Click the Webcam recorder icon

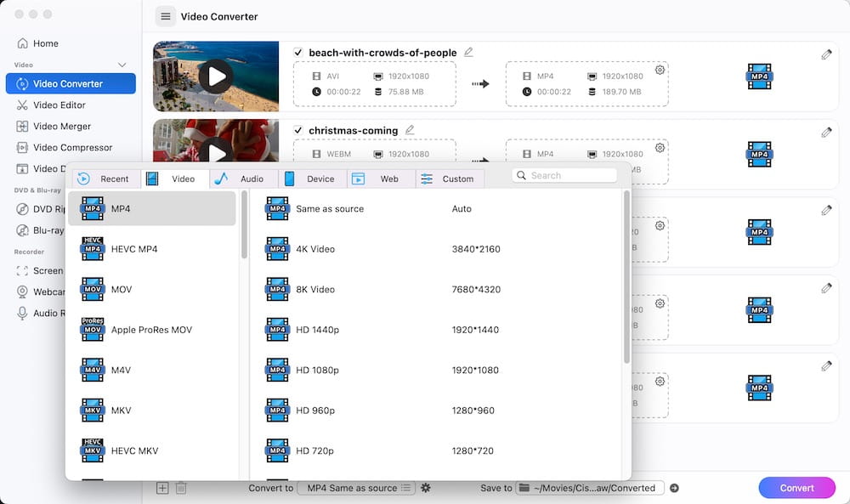click(22, 292)
